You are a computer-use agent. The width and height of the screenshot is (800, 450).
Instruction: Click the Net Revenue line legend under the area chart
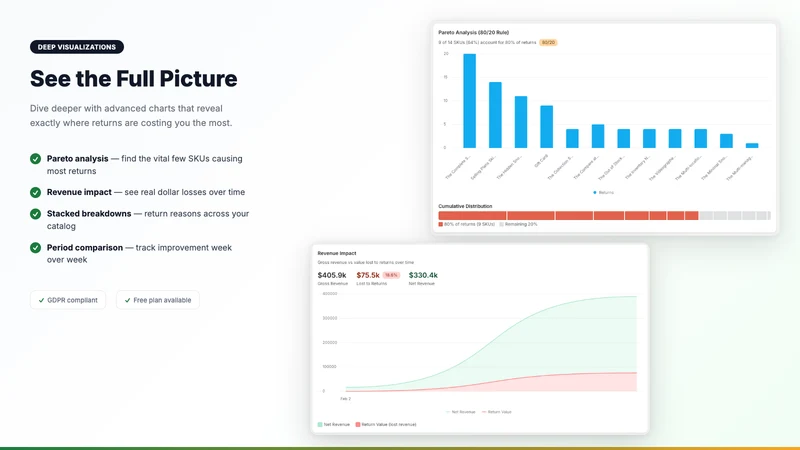point(460,412)
